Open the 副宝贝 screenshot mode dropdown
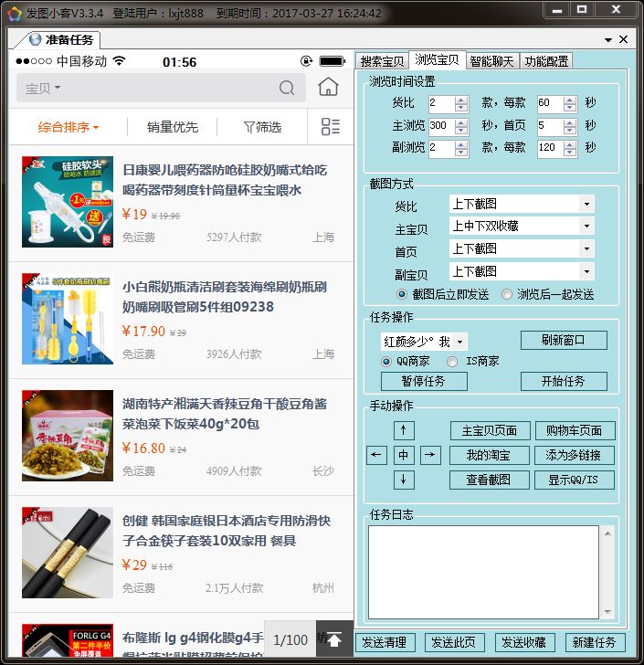Image resolution: width=644 pixels, height=665 pixels. point(586,271)
